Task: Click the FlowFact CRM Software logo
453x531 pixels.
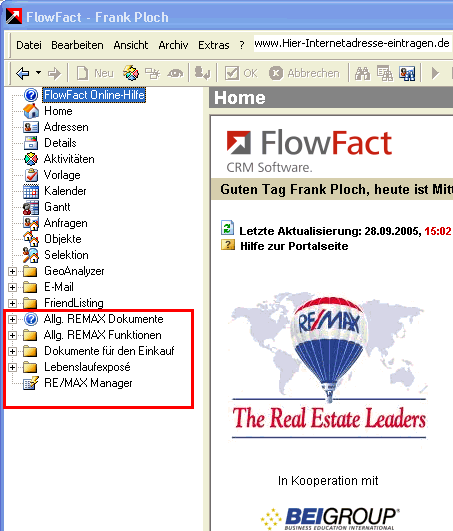Action: (x=309, y=151)
